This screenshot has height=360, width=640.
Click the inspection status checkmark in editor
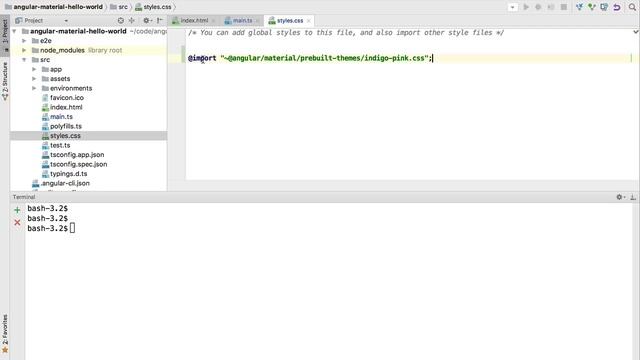coord(636,32)
